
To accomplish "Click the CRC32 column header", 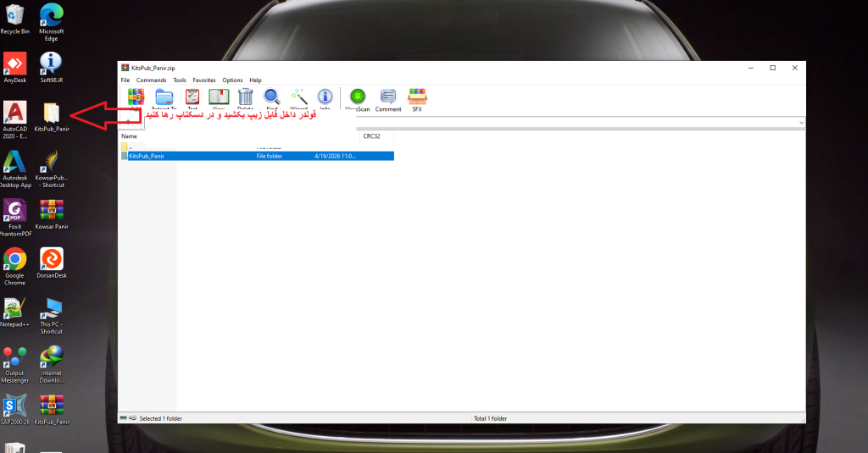I will (372, 135).
